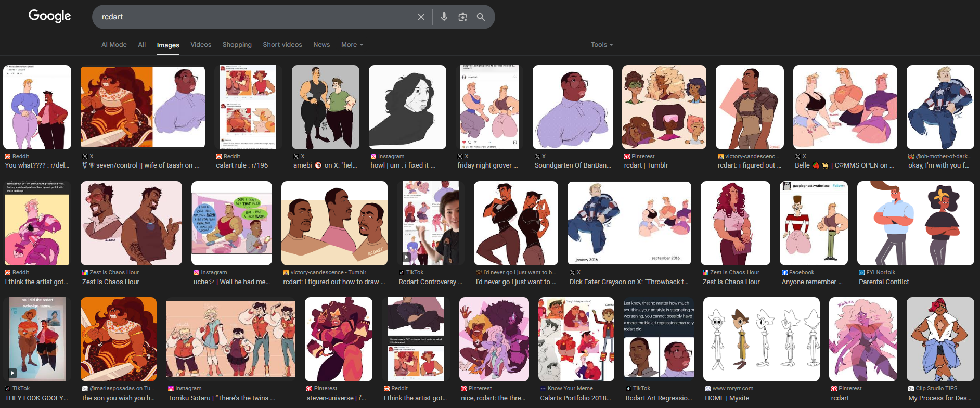The height and width of the screenshot is (408, 980).
Task: Click the Reddit favicon above 'calart rule'
Action: coord(219,156)
